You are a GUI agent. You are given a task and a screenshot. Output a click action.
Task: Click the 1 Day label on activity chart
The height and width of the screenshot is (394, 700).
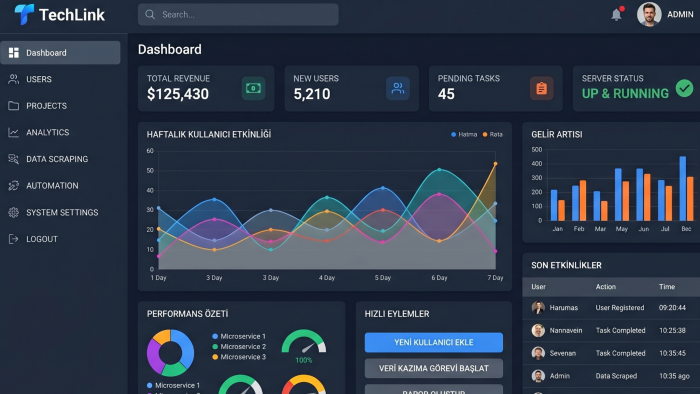click(158, 278)
